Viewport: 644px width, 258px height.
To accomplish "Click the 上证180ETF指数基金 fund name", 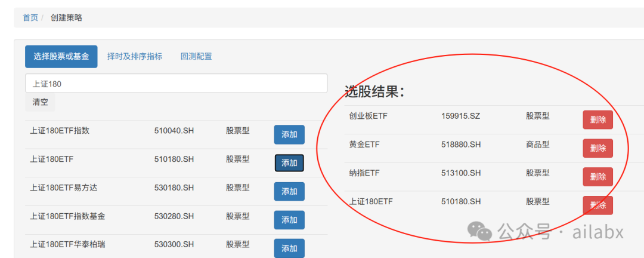I will pyautogui.click(x=67, y=216).
